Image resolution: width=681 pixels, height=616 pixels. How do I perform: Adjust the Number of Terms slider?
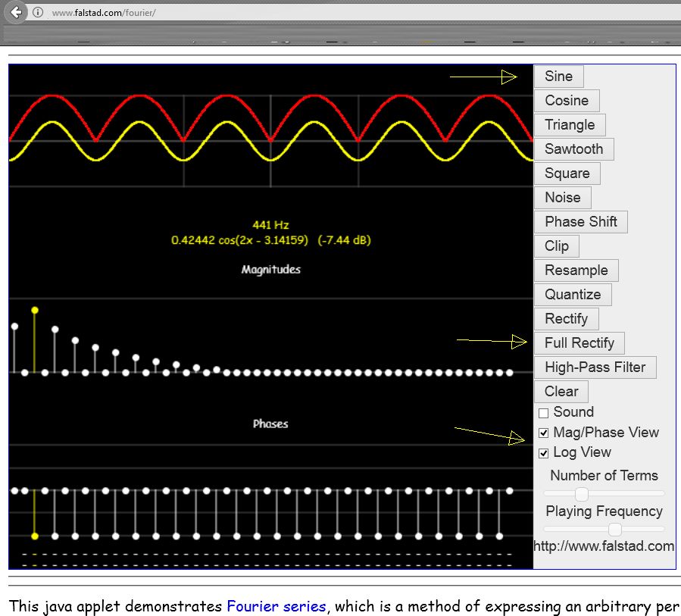(581, 493)
